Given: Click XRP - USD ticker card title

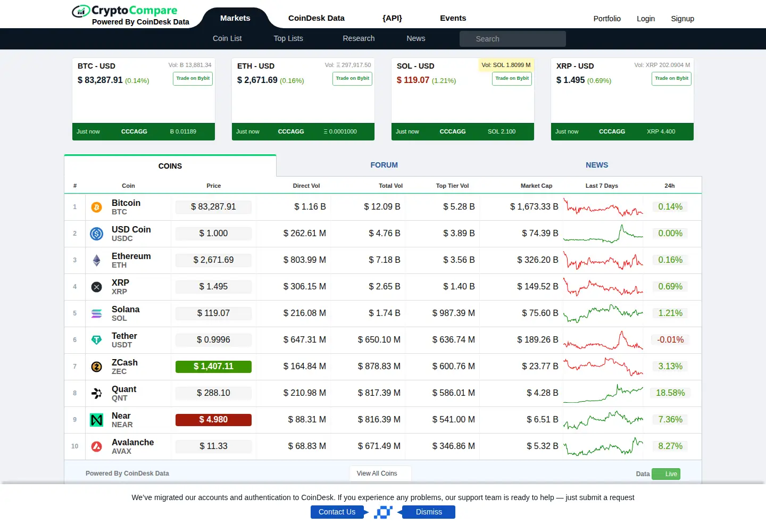Looking at the screenshot, I should point(575,66).
